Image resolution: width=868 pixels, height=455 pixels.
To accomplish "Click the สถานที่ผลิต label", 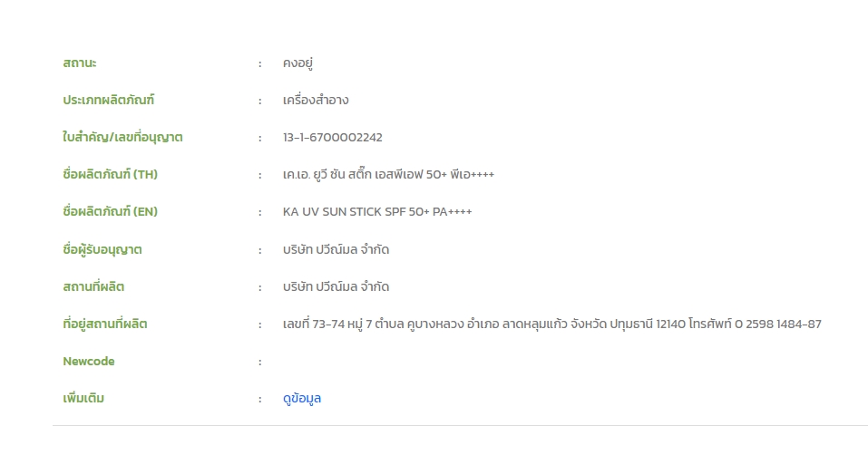I will (93, 286).
